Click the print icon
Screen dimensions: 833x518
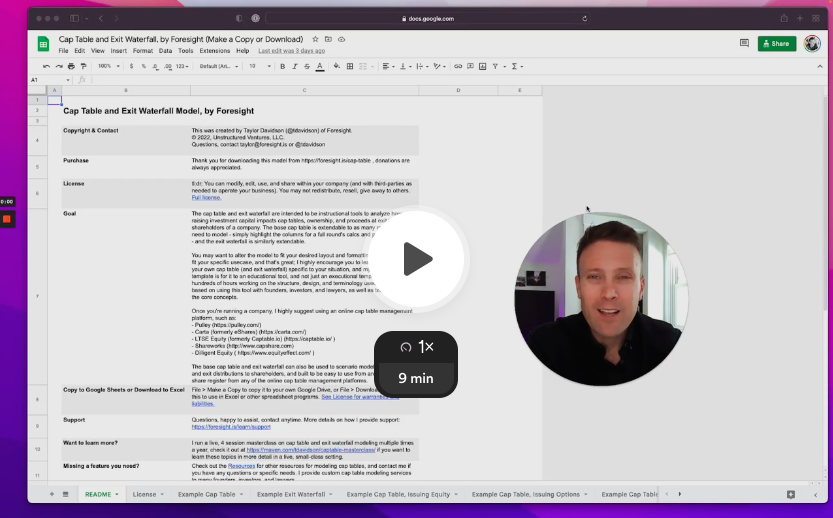coord(71,66)
